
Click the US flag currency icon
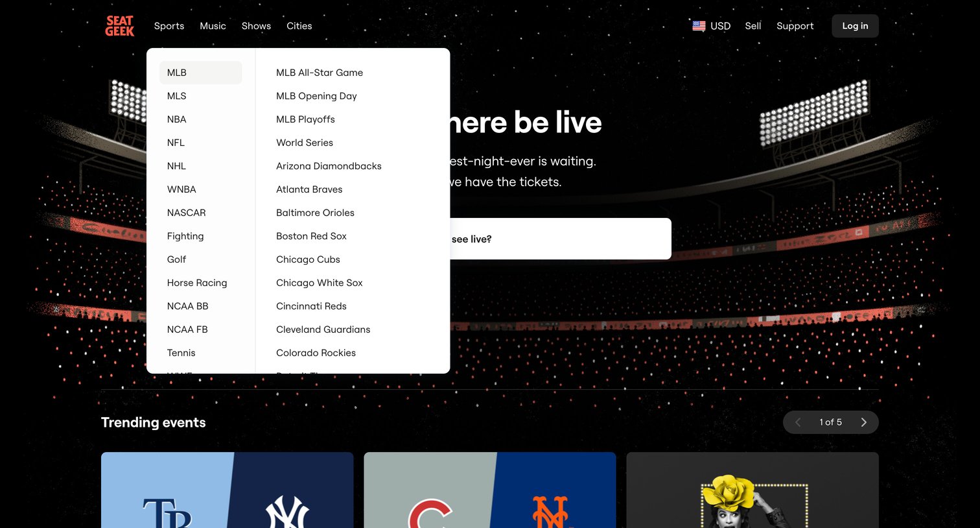(x=699, y=26)
